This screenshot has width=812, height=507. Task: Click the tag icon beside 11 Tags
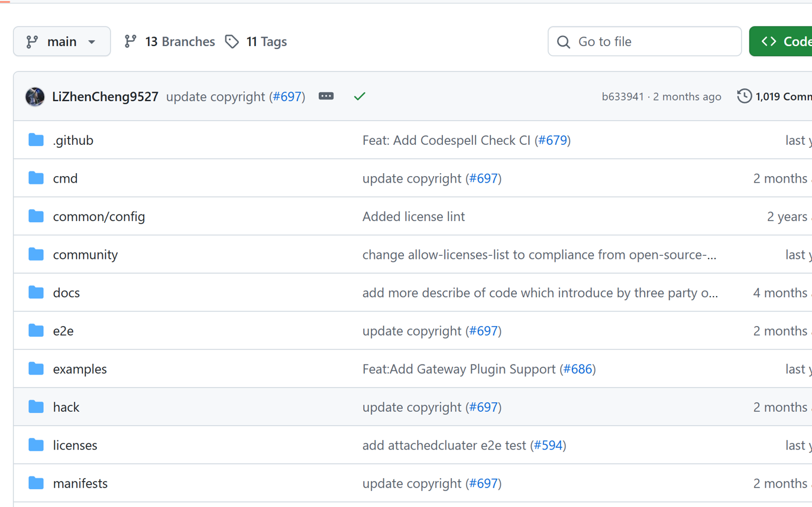232,41
